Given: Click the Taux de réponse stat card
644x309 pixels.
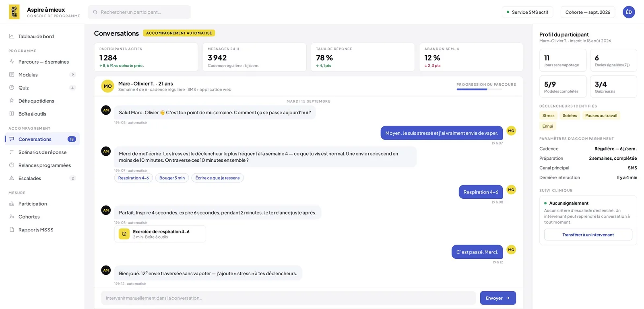Looking at the screenshot, I should tap(363, 57).
